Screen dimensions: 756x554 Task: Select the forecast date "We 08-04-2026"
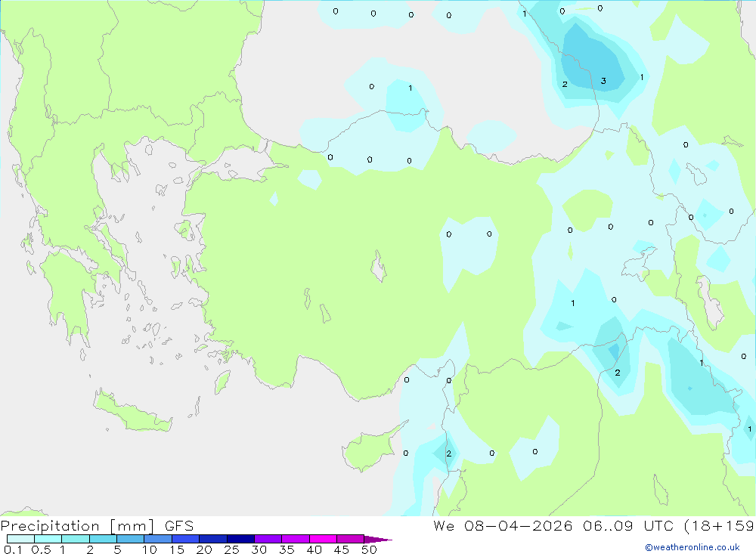tap(503, 526)
